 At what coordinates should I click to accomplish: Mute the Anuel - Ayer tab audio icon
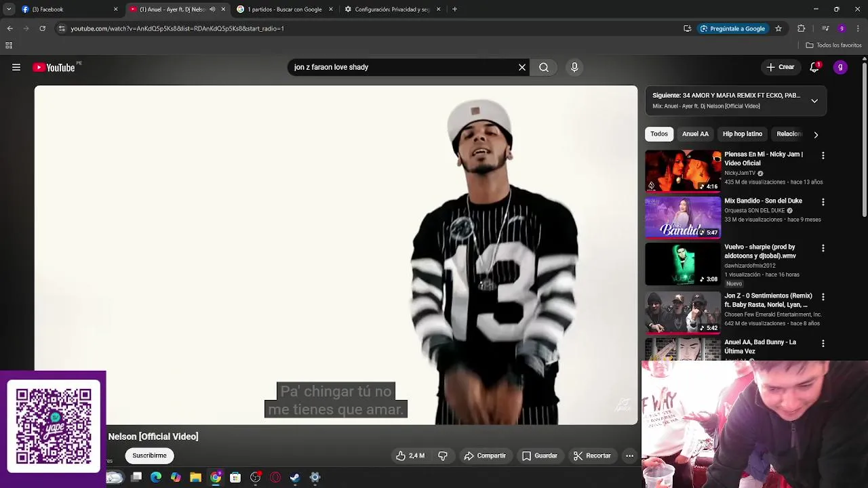(x=212, y=9)
